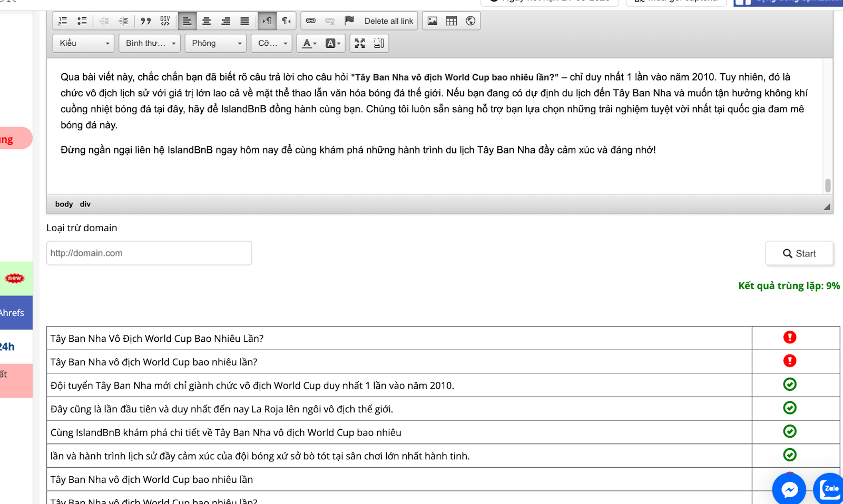Click red alert icon for lowercase 'bao nhiêu lần?' row
Image resolution: width=843 pixels, height=504 pixels.
(790, 361)
